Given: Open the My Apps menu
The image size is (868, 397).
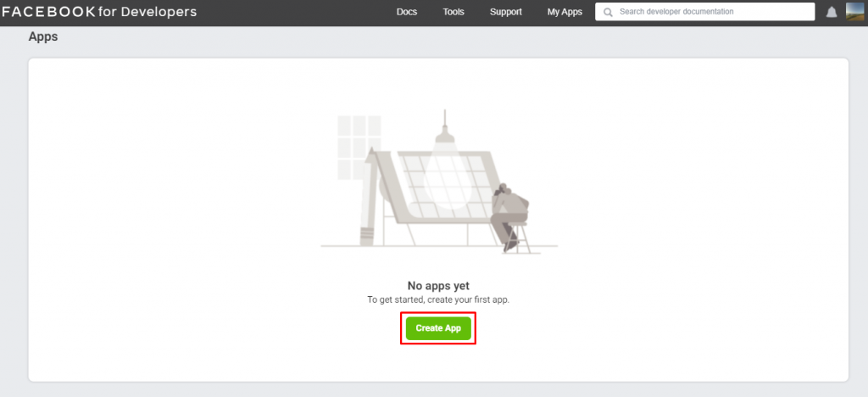Looking at the screenshot, I should tap(565, 12).
